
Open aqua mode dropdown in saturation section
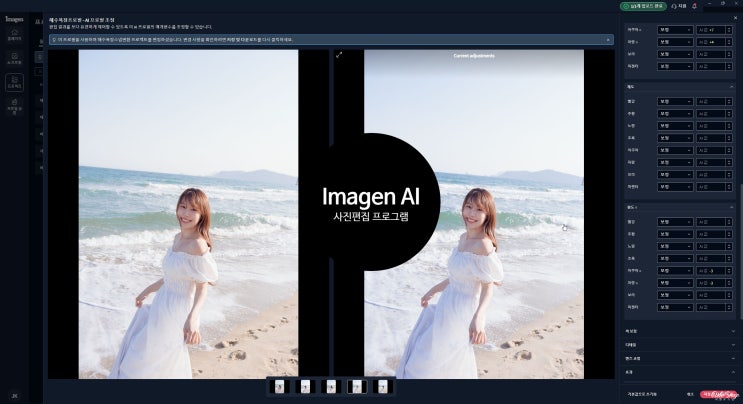click(675, 150)
